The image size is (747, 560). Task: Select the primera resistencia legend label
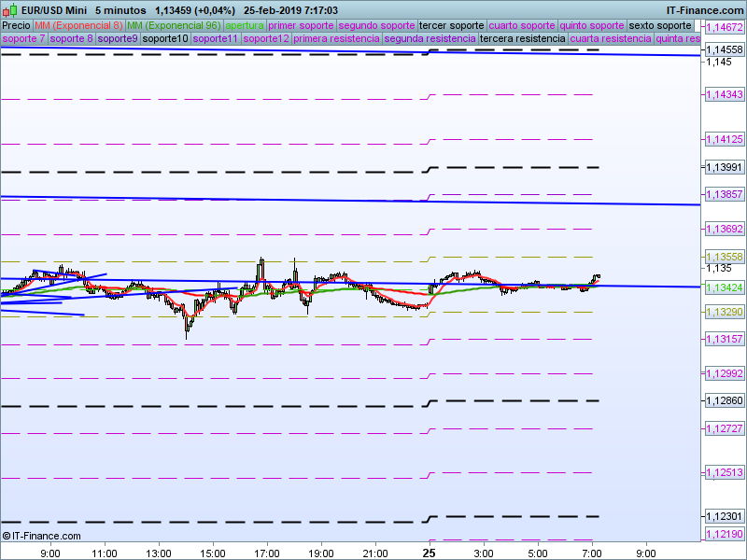pyautogui.click(x=336, y=39)
